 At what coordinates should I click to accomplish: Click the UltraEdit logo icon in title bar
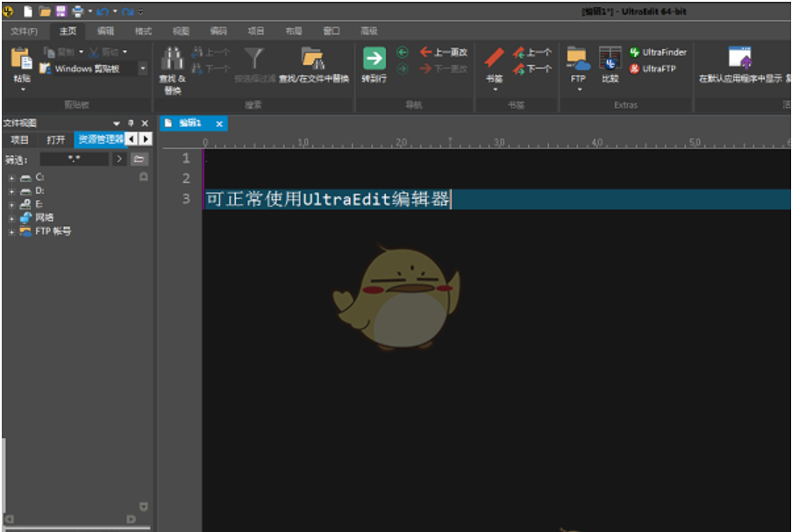[x=8, y=11]
